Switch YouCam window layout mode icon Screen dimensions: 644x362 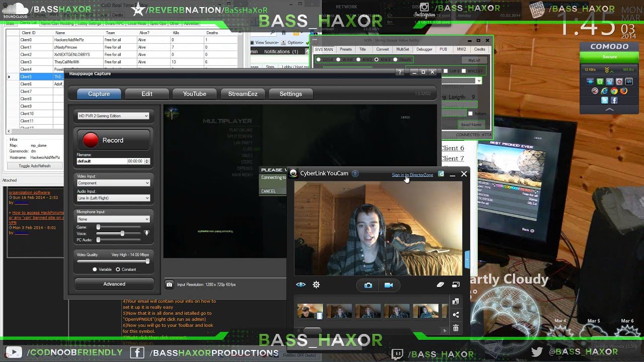tap(456, 285)
